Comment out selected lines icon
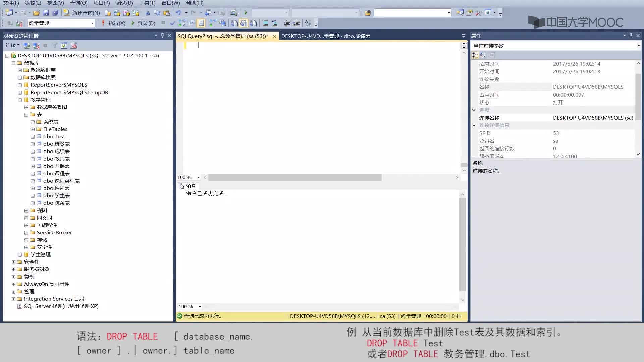The height and width of the screenshot is (362, 644). pos(265,23)
